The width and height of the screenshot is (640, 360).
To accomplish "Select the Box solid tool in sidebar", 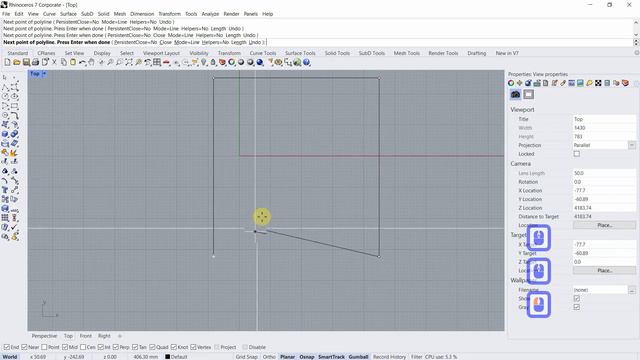I will 5,134.
